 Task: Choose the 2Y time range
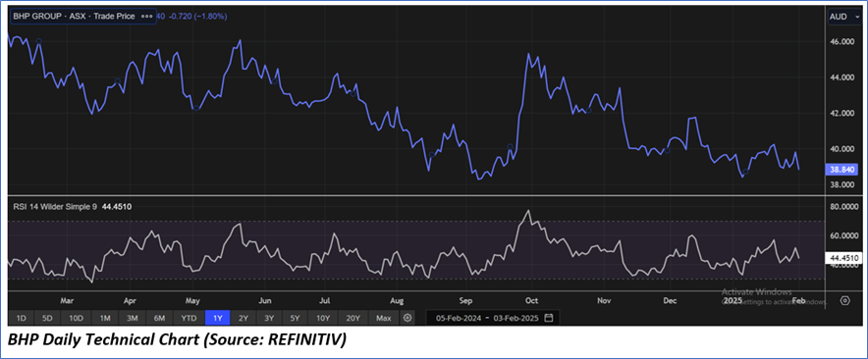tap(244, 318)
